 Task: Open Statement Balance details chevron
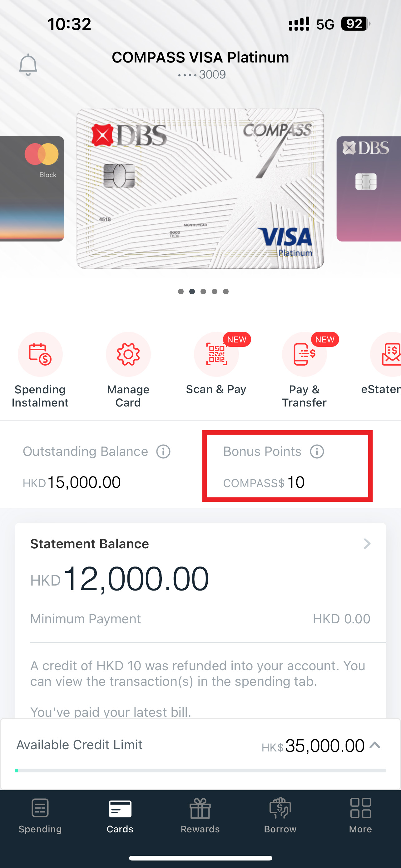coord(367,543)
